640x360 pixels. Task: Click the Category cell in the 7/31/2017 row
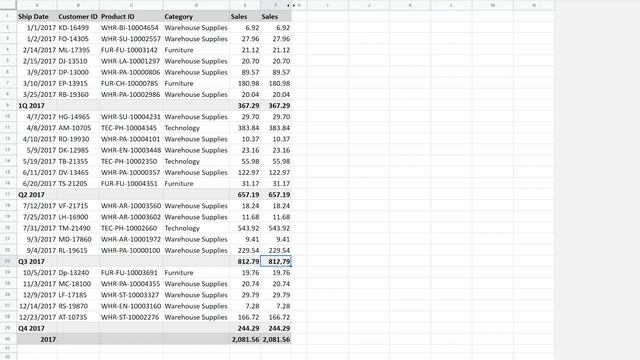point(196,228)
